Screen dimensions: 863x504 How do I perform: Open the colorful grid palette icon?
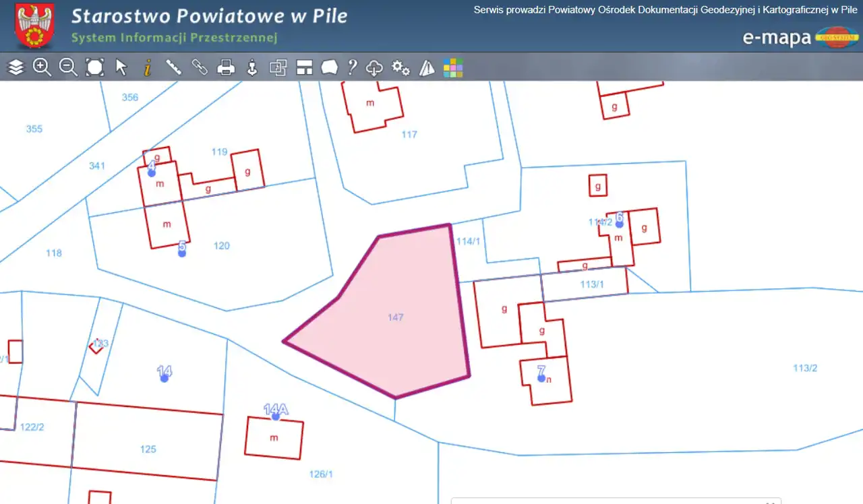coord(452,67)
